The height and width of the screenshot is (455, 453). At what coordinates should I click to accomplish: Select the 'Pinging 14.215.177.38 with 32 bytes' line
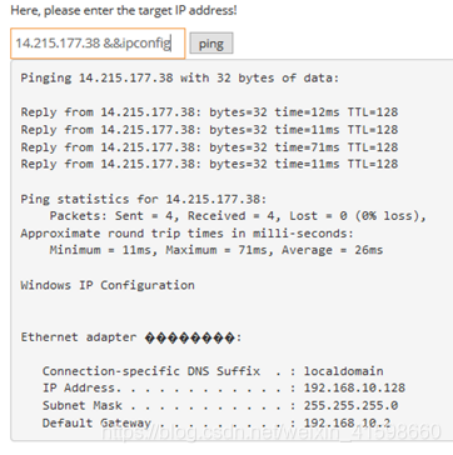[180, 78]
